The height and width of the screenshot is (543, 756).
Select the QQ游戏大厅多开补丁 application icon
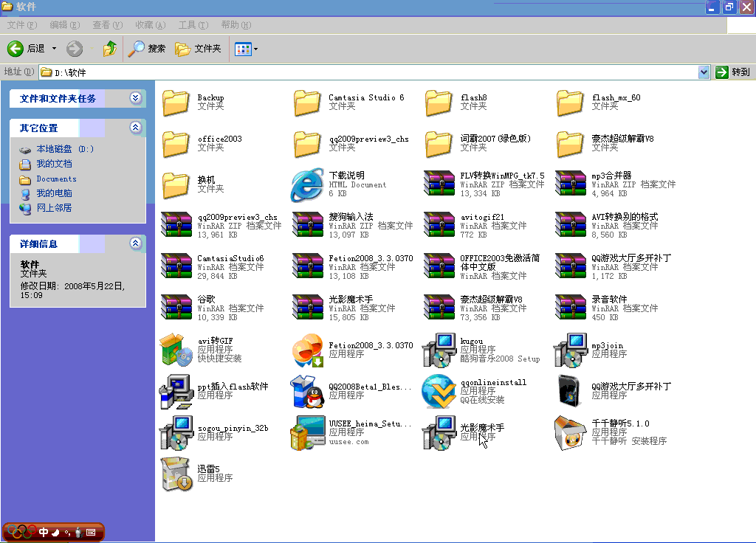571,391
